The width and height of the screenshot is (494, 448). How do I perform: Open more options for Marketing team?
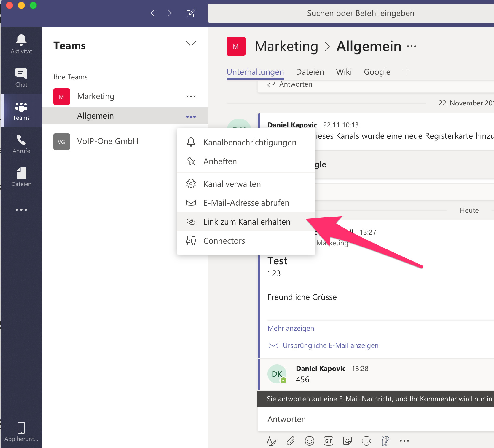pos(191,97)
